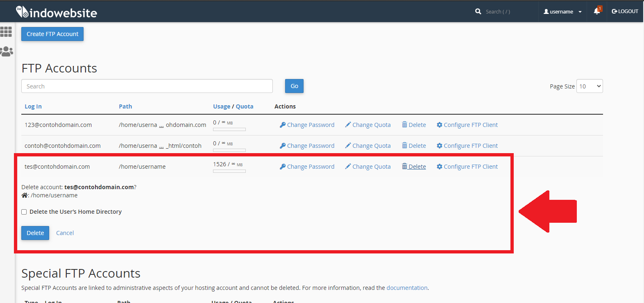This screenshot has height=303, width=644.
Task: Confirm with the blue Delete button
Action: click(x=35, y=233)
